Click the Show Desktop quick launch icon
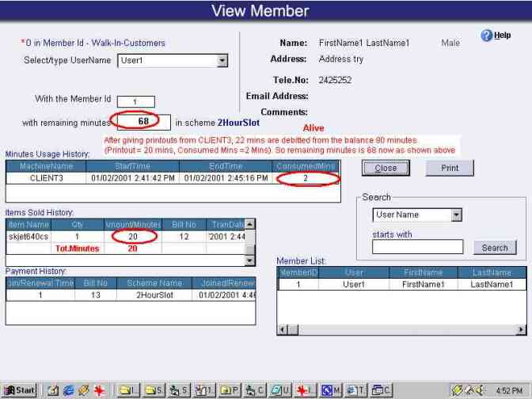The height and width of the screenshot is (399, 532). pos(53,390)
